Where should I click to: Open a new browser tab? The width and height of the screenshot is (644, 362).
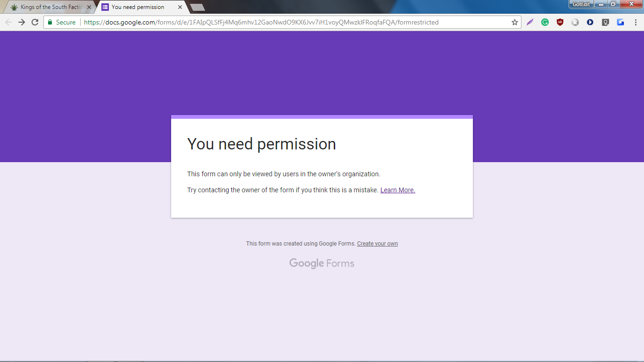pyautogui.click(x=197, y=7)
